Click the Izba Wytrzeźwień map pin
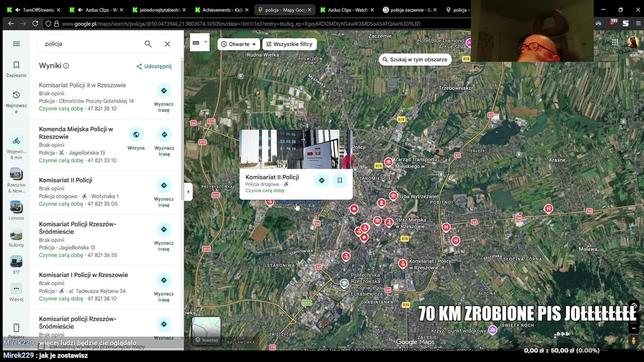 [393, 196]
